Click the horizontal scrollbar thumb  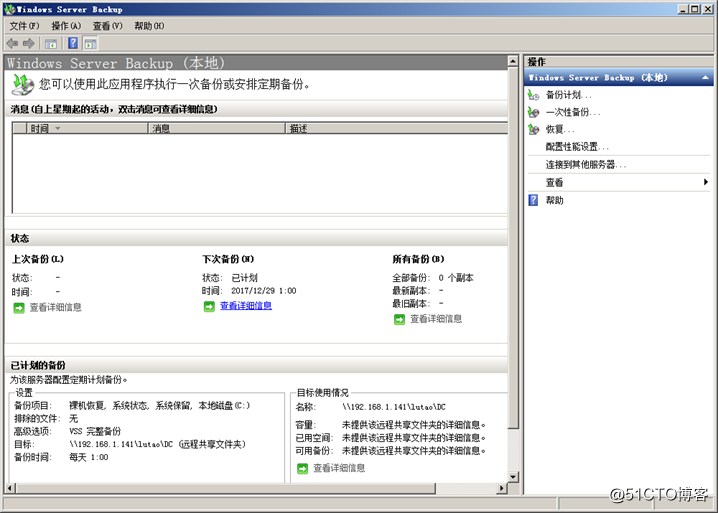(226, 488)
